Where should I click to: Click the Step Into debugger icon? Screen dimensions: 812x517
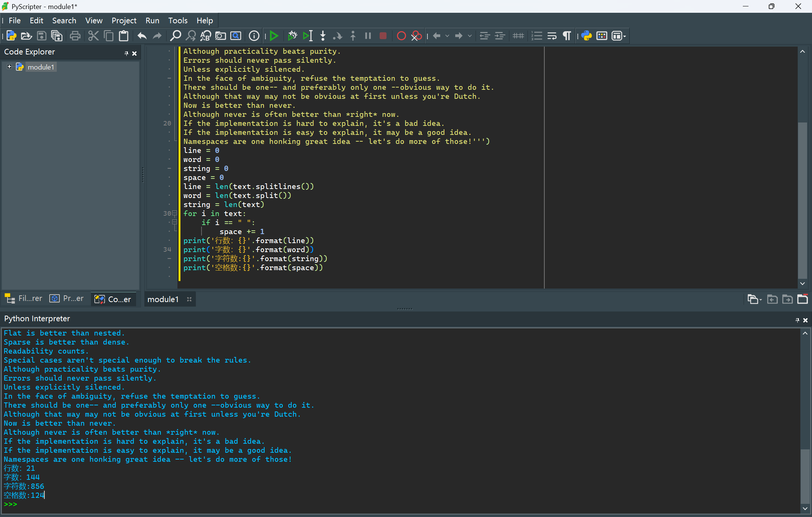323,36
